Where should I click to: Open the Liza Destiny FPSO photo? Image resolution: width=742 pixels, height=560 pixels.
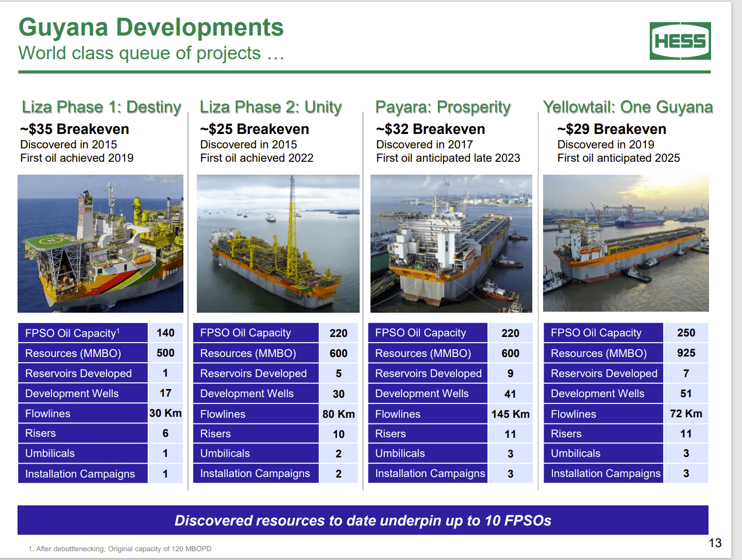100,244
